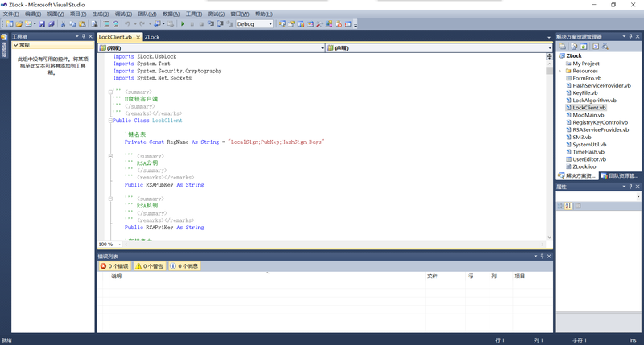Open HashServiceProvider.vb in Solution Explorer

click(x=601, y=86)
